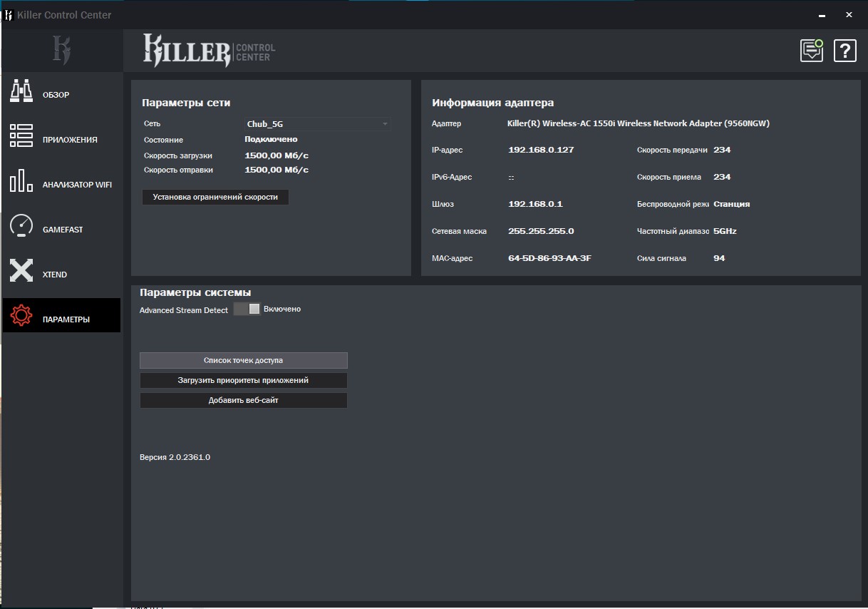Click the Параметры сети heading
The image size is (868, 609).
tap(186, 103)
